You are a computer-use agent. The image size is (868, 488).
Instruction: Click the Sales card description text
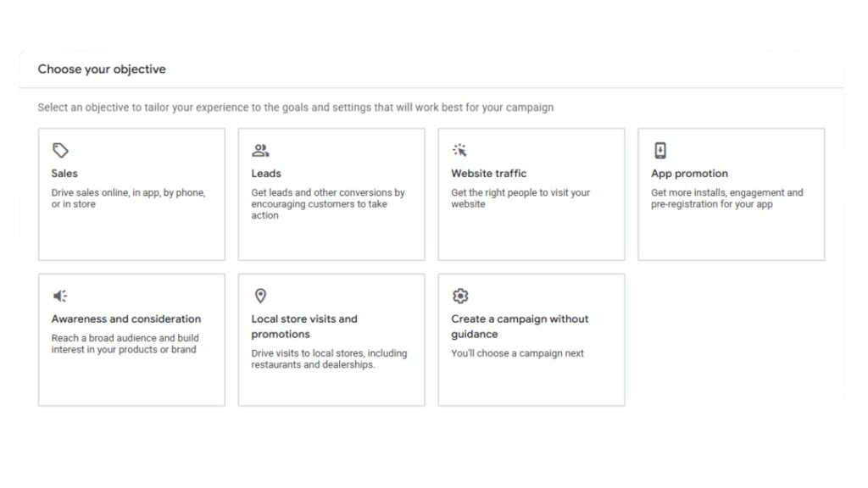(128, 198)
